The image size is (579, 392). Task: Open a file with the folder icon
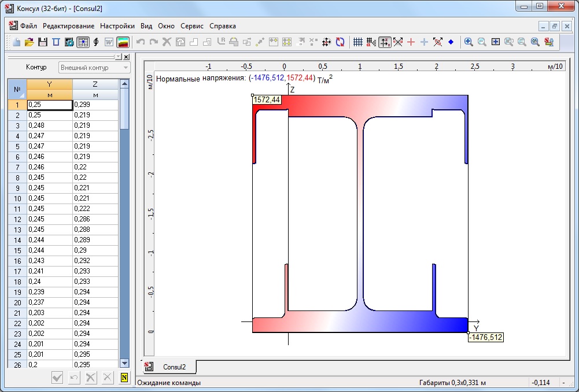click(x=29, y=42)
